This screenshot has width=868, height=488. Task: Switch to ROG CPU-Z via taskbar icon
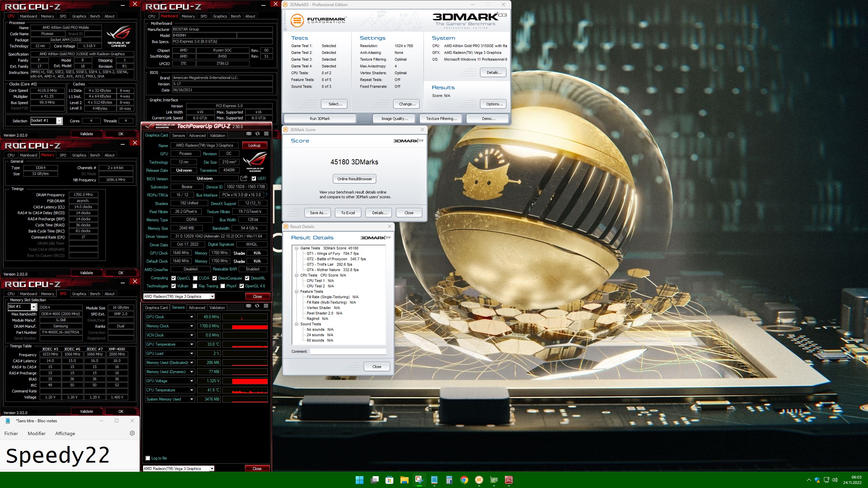pyautogui.click(x=509, y=480)
